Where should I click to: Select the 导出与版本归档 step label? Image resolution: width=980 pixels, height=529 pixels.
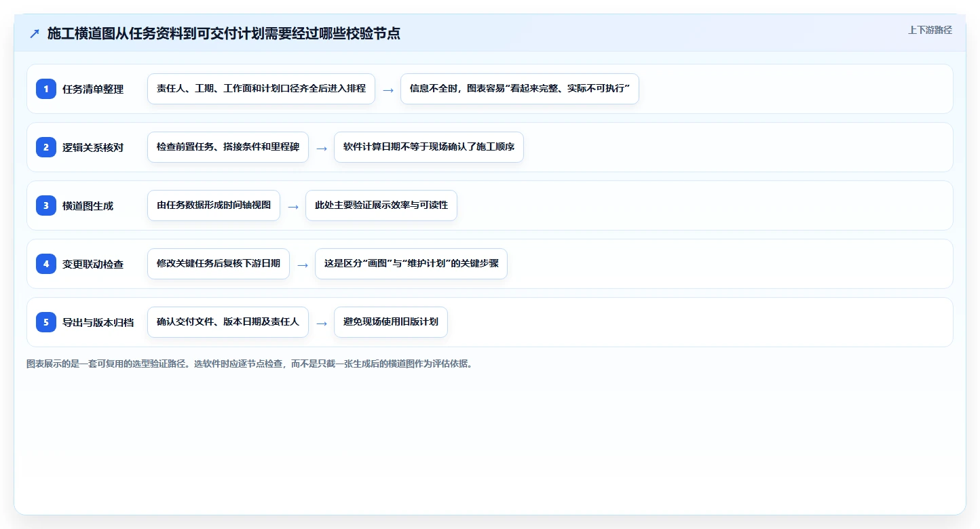(98, 322)
